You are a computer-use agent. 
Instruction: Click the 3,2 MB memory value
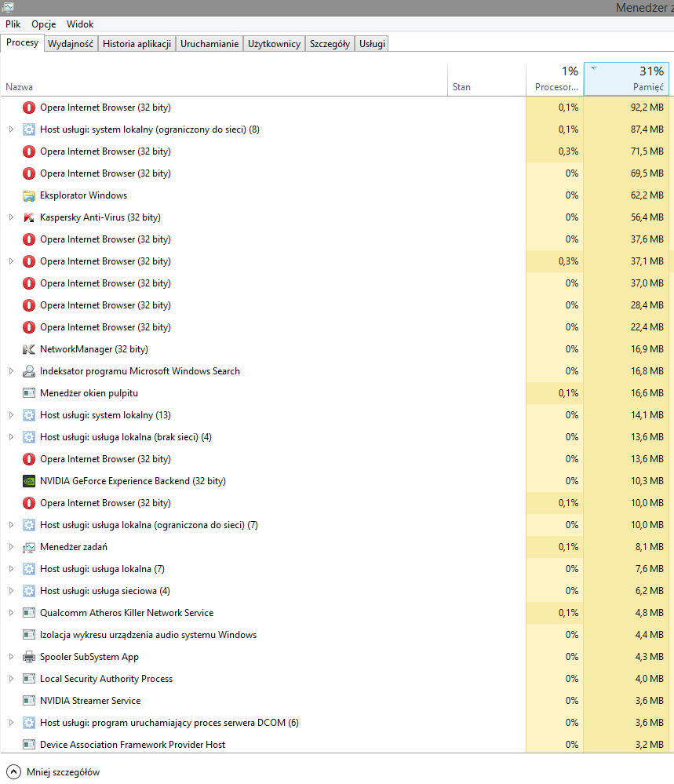pyautogui.click(x=650, y=745)
